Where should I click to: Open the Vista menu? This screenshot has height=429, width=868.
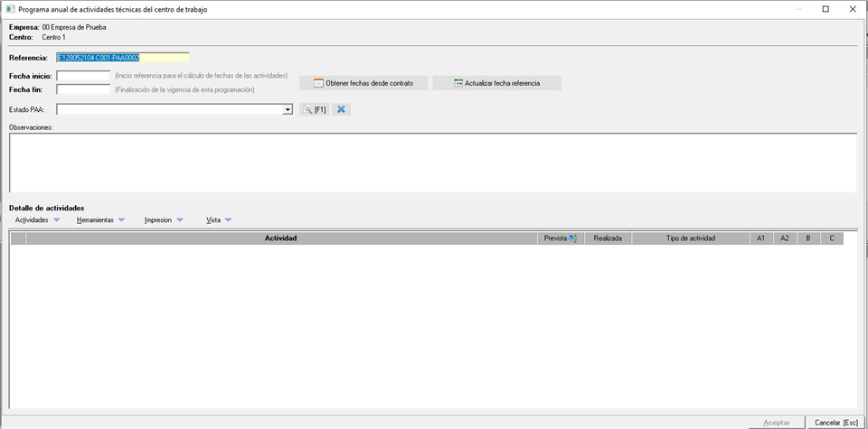tap(219, 220)
